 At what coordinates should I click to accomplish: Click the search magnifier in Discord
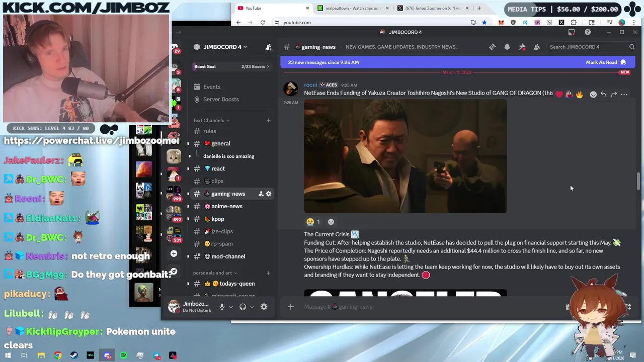tap(632, 47)
